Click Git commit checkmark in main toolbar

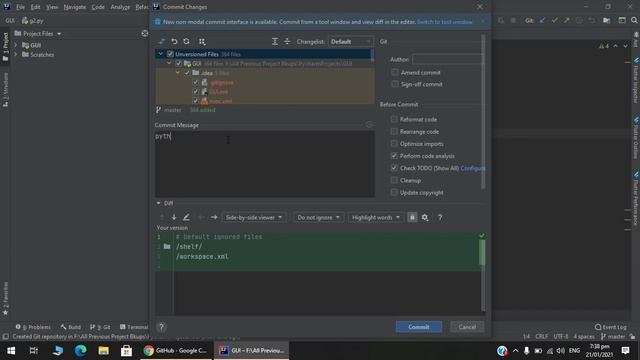tap(555, 20)
